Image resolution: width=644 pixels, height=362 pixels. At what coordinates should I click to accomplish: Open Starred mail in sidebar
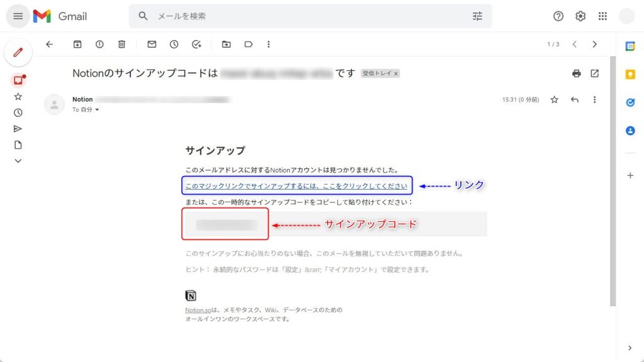pyautogui.click(x=18, y=96)
